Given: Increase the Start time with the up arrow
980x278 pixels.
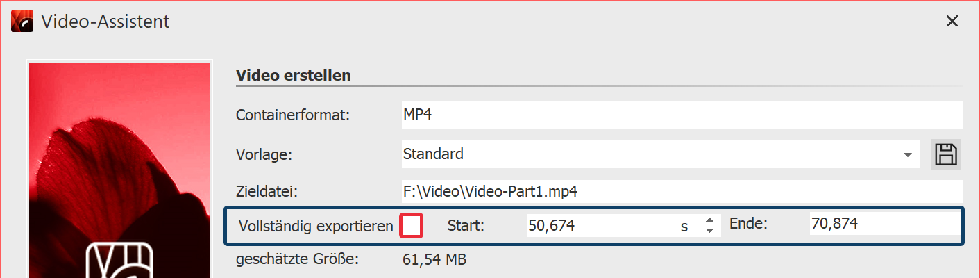Looking at the screenshot, I should (x=709, y=220).
